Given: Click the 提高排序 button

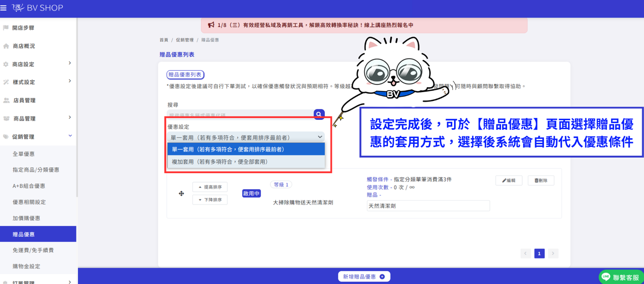Looking at the screenshot, I should (x=210, y=187).
